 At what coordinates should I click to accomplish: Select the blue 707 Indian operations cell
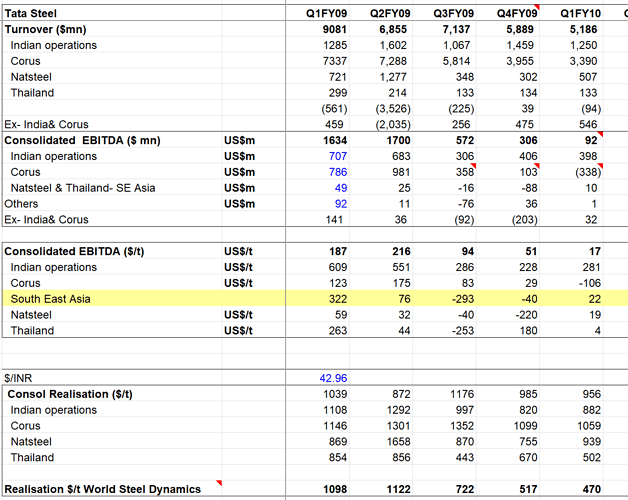tap(338, 156)
